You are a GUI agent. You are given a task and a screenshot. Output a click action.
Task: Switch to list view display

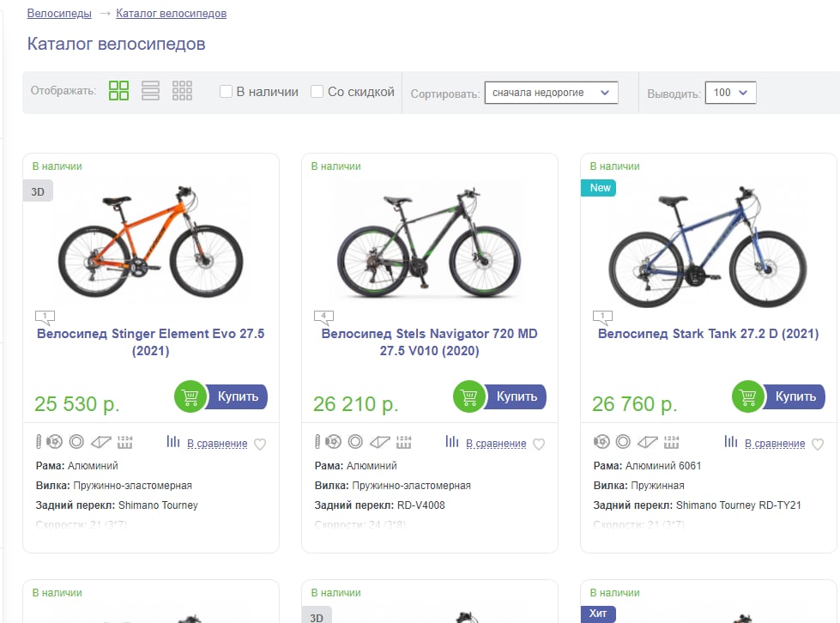(x=150, y=90)
